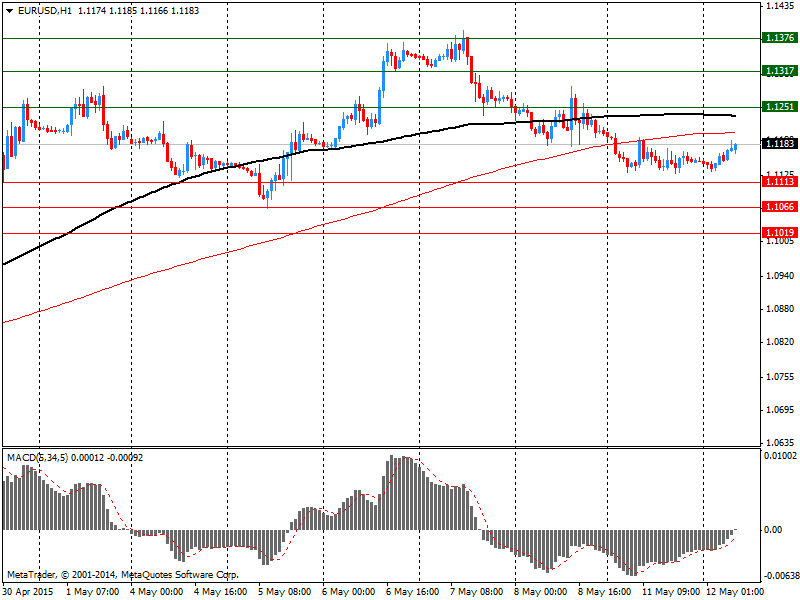Select the green 1.1251 resistance level label

[x=779, y=107]
